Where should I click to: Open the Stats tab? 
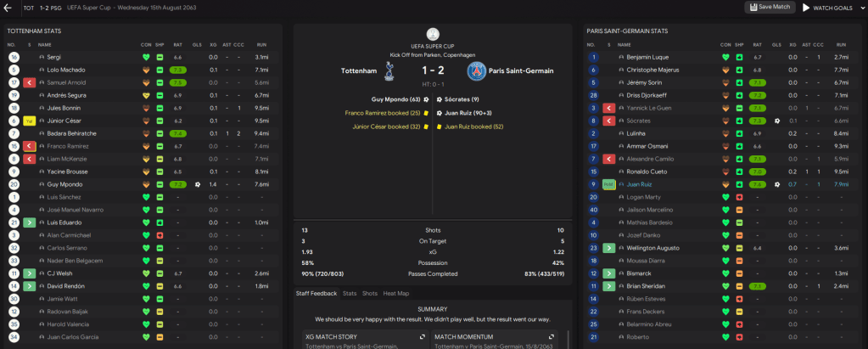coord(350,293)
